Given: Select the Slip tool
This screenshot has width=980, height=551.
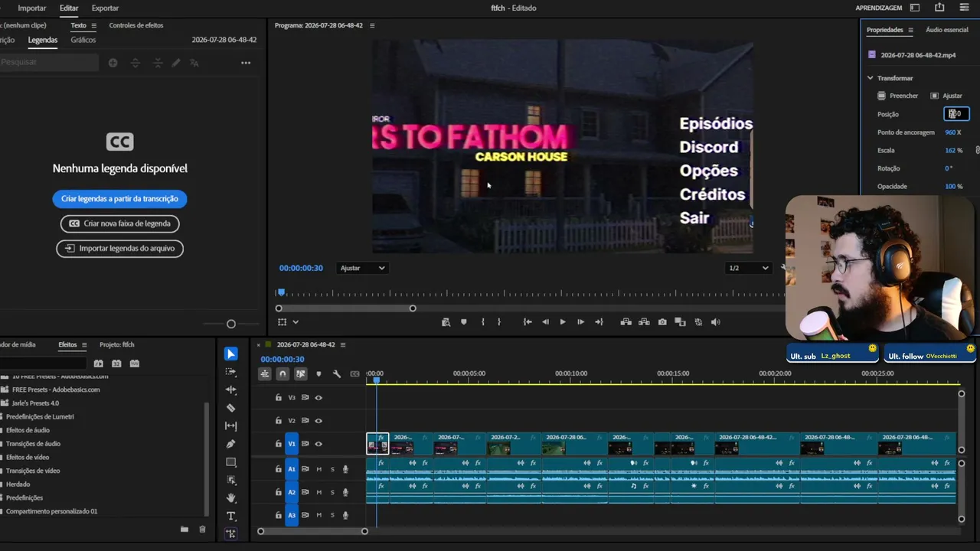Looking at the screenshot, I should pyautogui.click(x=230, y=426).
